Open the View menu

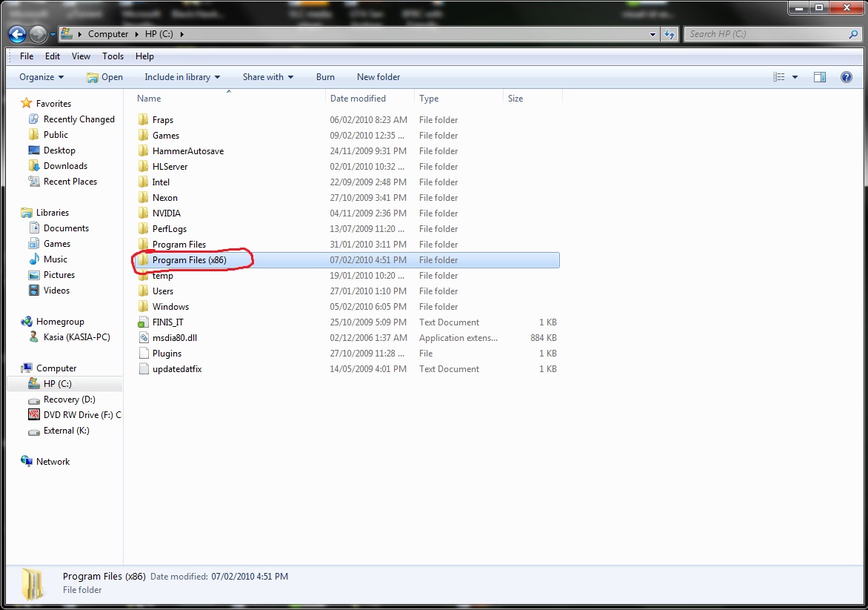[x=81, y=56]
